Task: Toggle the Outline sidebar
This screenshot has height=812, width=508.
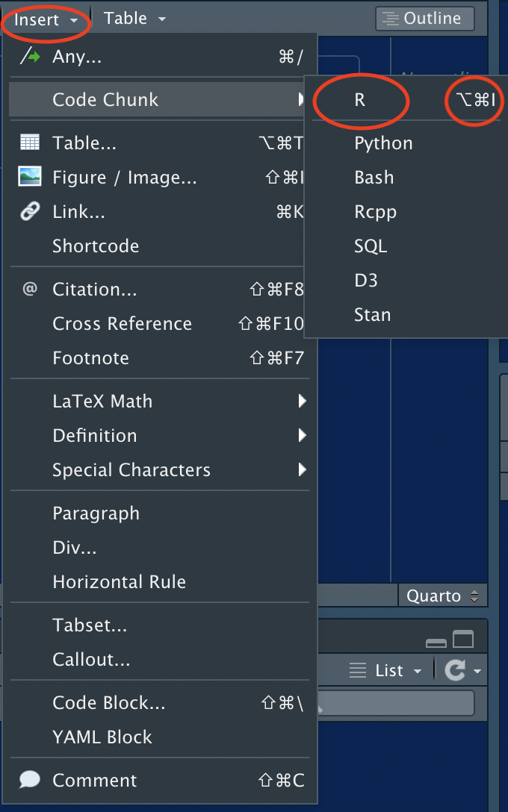Action: pos(424,18)
